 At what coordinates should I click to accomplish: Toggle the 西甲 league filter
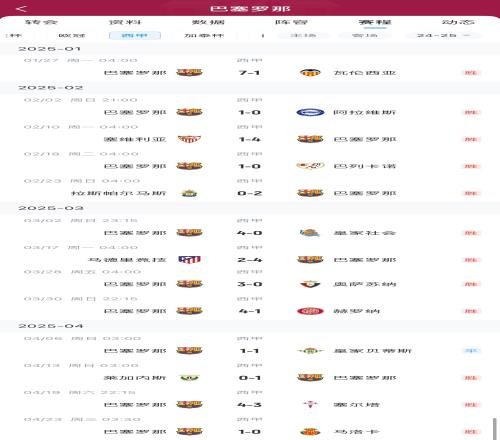click(135, 35)
